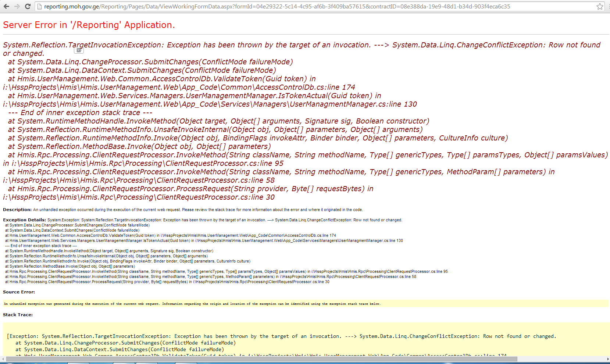Bookmark this page with the star icon
Image resolution: width=610 pixels, height=364 pixels.
pos(600,6)
